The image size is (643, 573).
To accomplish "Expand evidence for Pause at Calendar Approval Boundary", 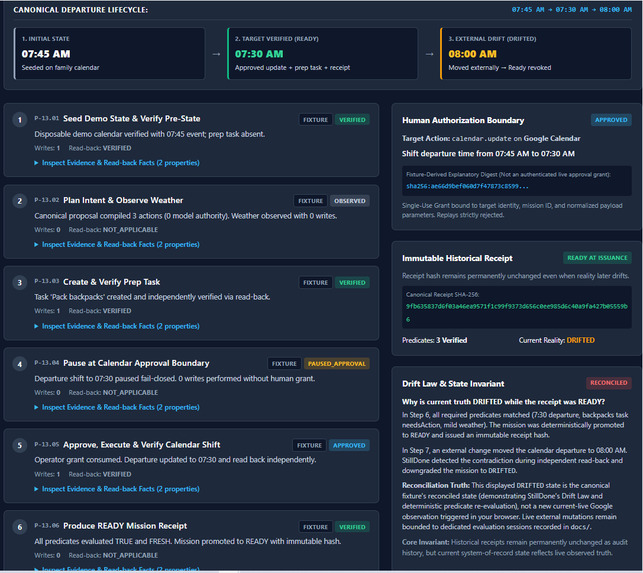I will pos(117,407).
